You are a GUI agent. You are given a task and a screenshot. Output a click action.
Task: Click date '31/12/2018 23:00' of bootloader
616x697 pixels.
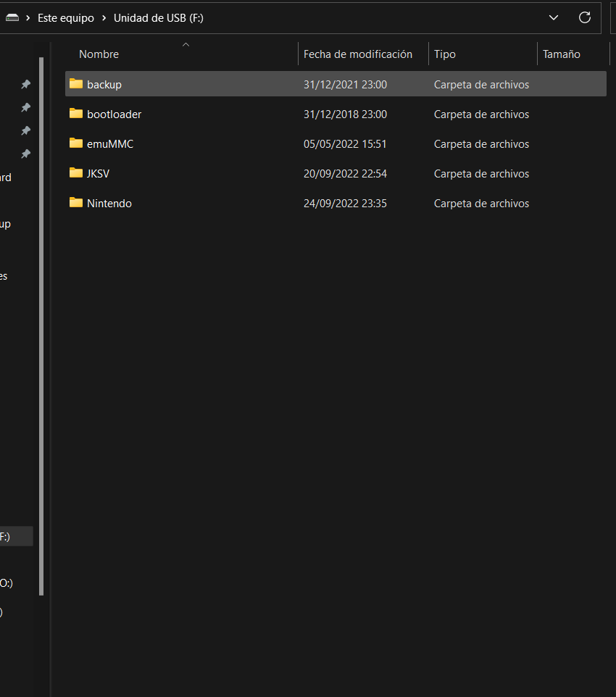[x=345, y=114]
